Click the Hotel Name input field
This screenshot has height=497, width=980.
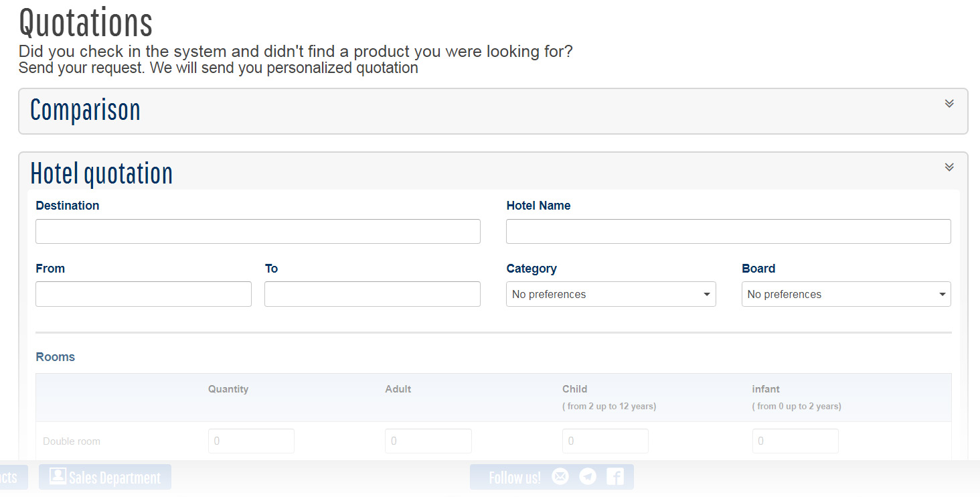pyautogui.click(x=728, y=231)
